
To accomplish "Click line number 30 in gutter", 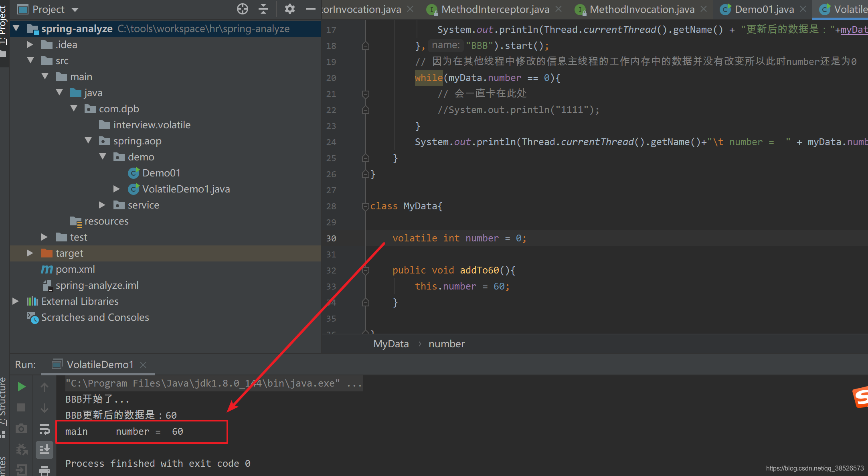I will coord(331,238).
